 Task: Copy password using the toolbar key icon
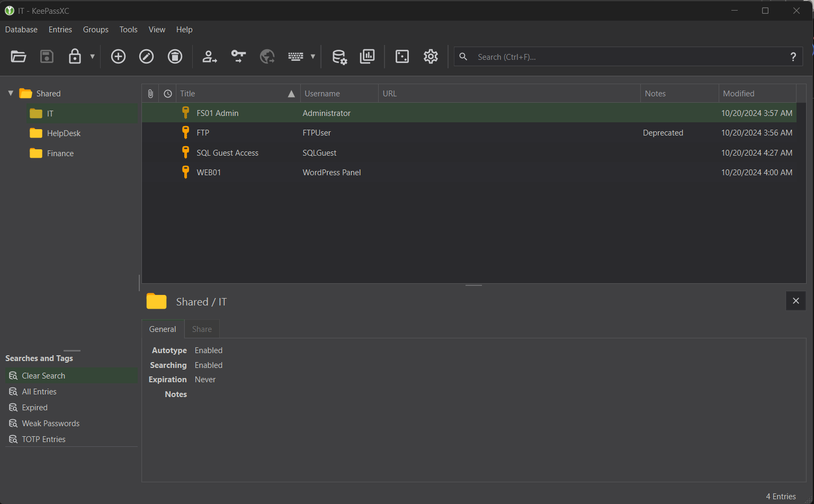tap(238, 57)
